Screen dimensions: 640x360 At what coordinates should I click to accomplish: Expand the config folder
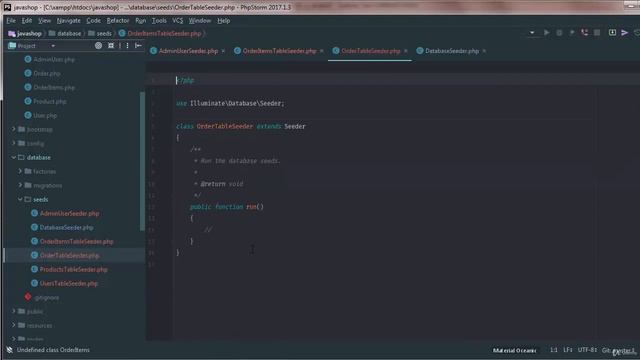tap(13, 143)
